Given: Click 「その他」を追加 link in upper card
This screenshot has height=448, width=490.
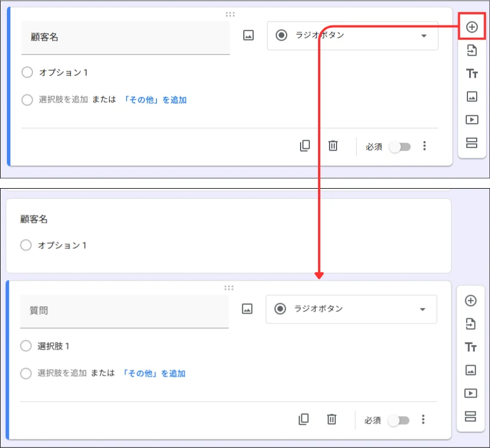Looking at the screenshot, I should tap(155, 100).
